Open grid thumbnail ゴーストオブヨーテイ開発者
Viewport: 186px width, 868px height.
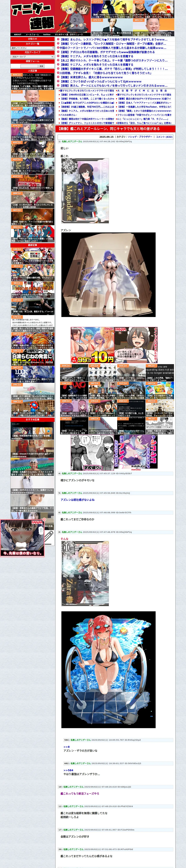[x=160, y=408]
